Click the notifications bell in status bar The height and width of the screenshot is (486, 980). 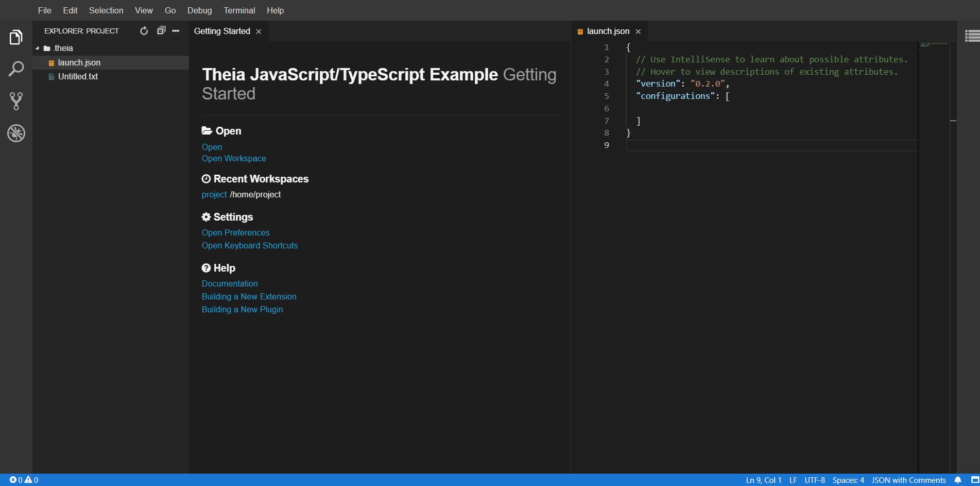pyautogui.click(x=958, y=480)
